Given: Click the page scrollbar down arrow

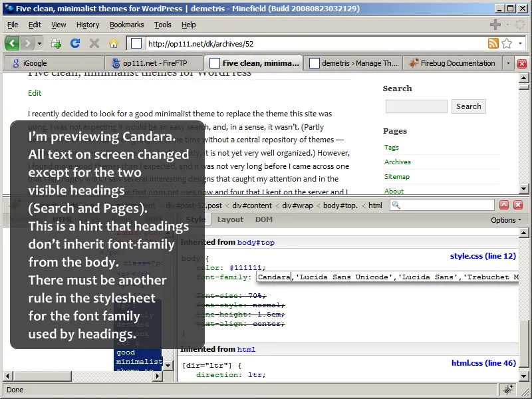Looking at the screenshot, I should 523,189.
